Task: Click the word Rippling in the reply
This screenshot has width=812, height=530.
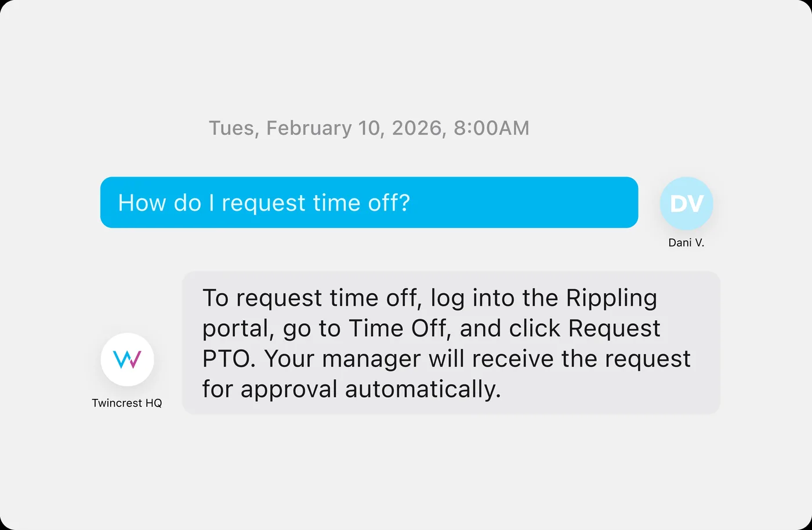Action: 611,298
